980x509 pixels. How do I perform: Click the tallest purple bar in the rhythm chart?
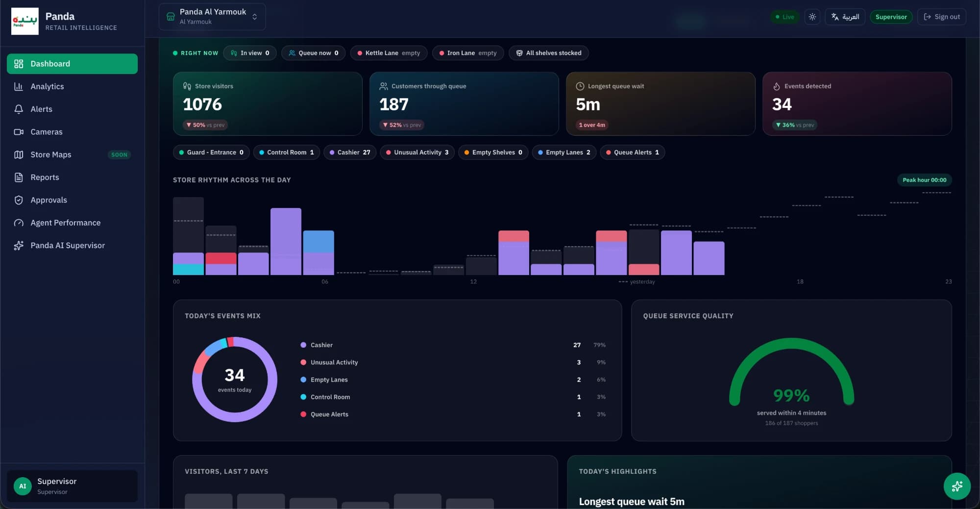(286, 241)
